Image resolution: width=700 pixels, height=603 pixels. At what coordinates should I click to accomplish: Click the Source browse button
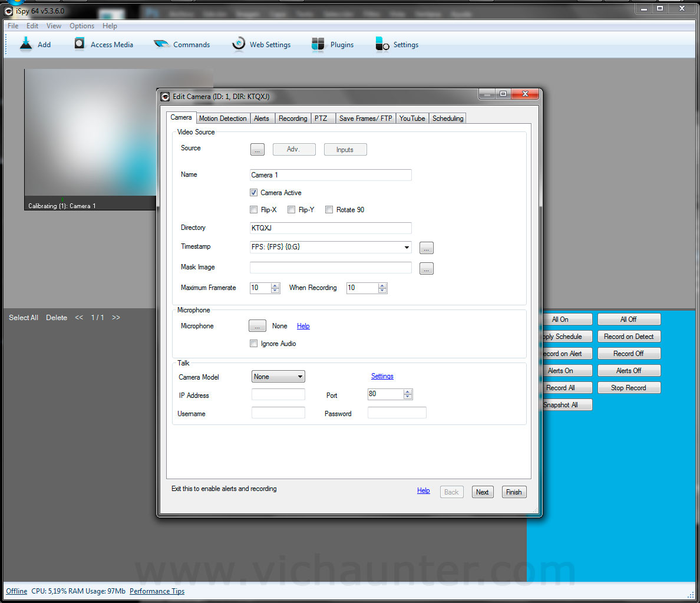coord(257,150)
